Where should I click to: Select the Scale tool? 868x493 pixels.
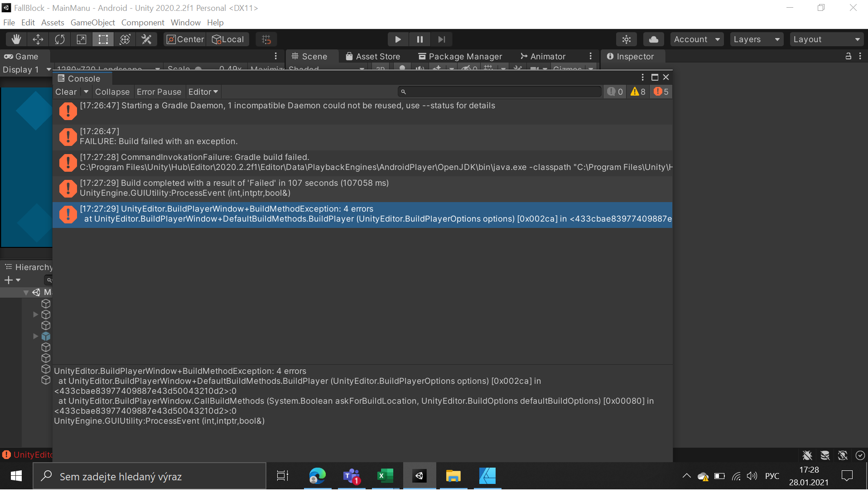(82, 39)
